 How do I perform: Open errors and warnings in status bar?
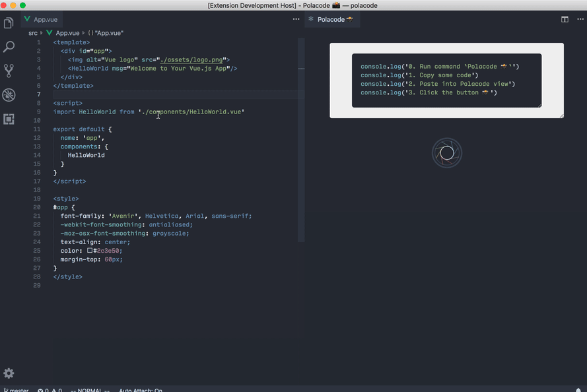(x=50, y=390)
